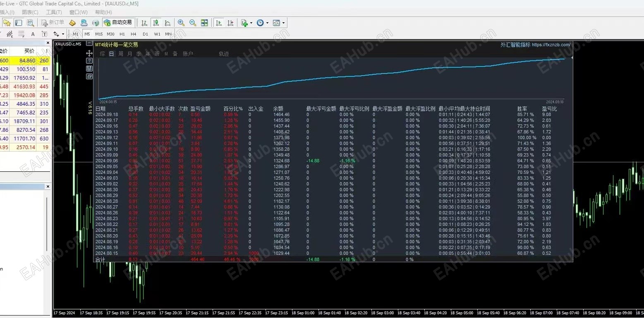The height and width of the screenshot is (318, 644).
Task: Toggle chart auto-scroll icon
Action: coord(219,23)
